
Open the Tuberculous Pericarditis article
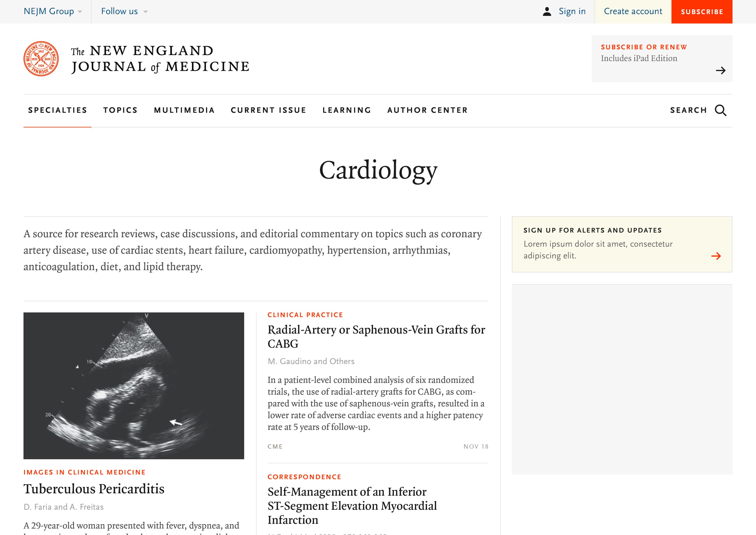point(94,489)
